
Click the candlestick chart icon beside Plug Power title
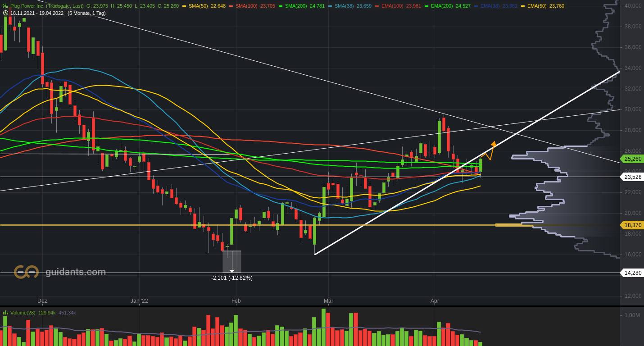pos(5,6)
